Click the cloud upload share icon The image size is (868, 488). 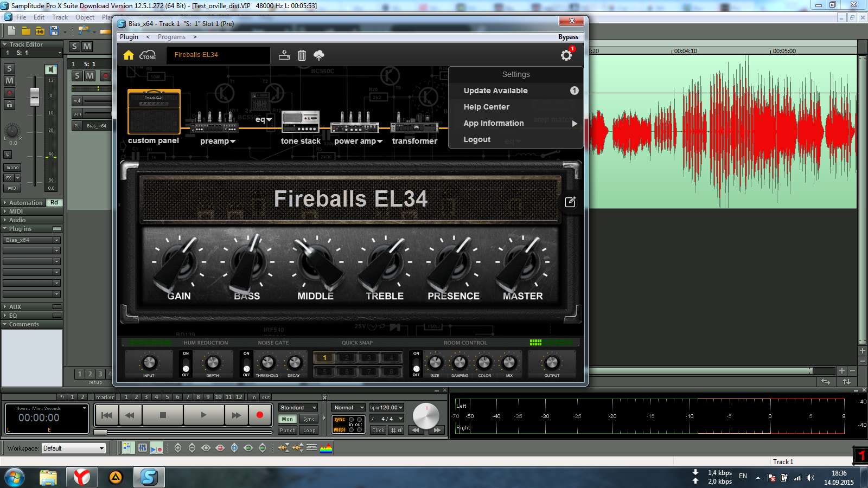point(319,55)
